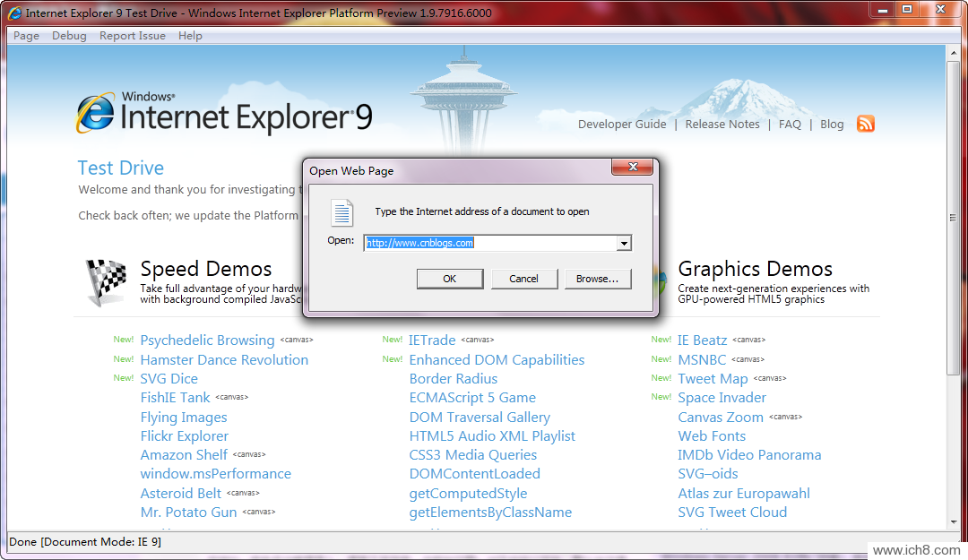Click the Graphics Demos heading
968x560 pixels.
point(755,269)
